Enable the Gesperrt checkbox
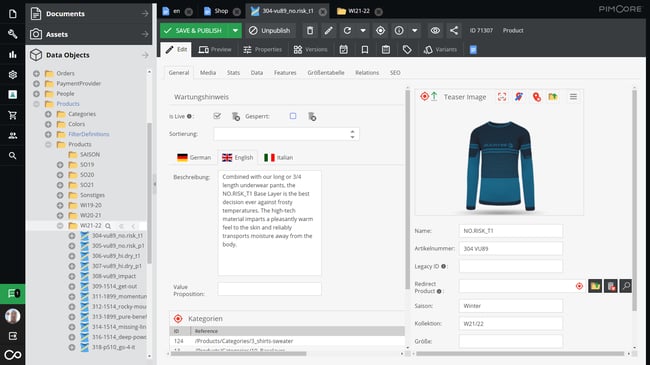 [x=293, y=116]
